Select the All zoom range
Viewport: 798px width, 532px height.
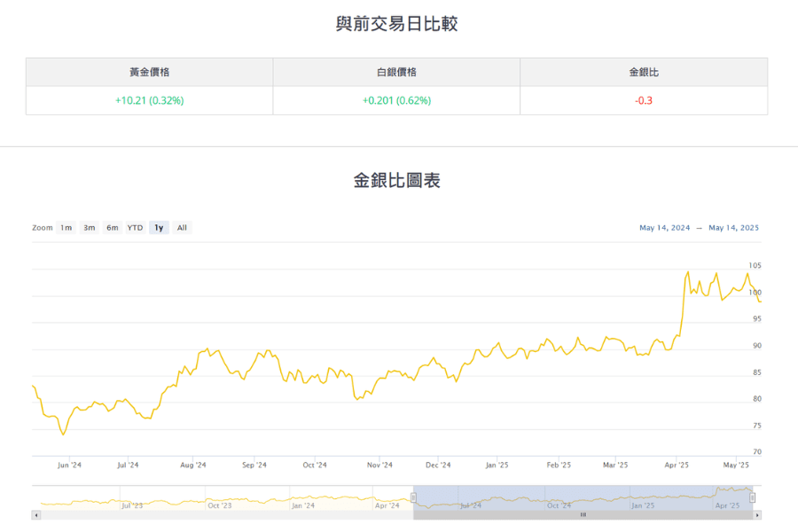click(x=182, y=228)
